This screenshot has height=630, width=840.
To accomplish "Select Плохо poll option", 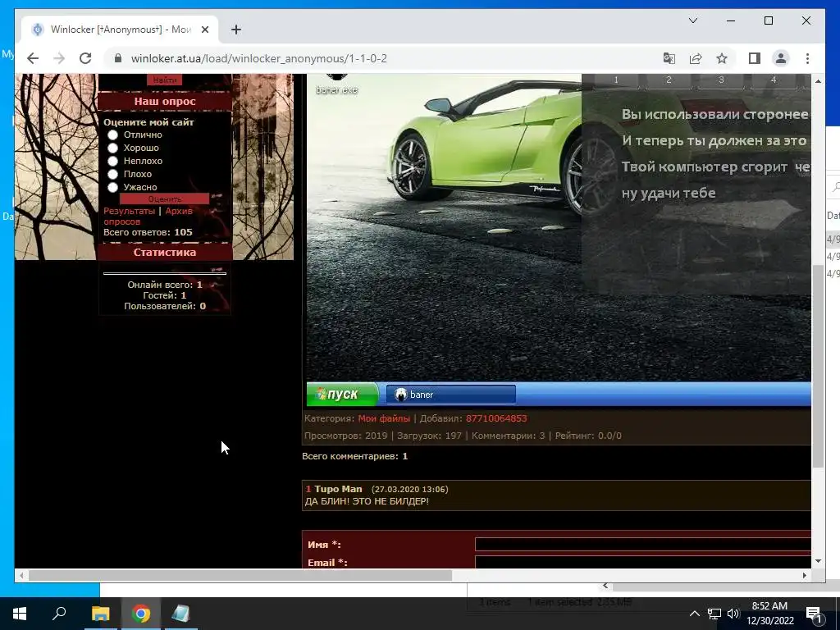I will (x=112, y=174).
